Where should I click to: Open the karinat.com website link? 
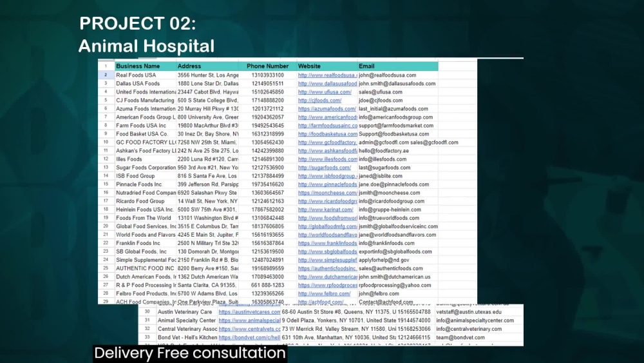coord(325,210)
